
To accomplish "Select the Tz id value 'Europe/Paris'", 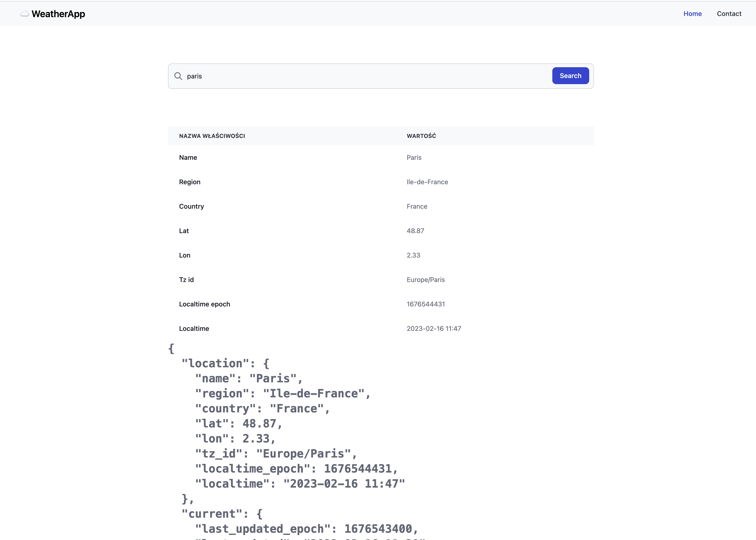I will pos(425,280).
